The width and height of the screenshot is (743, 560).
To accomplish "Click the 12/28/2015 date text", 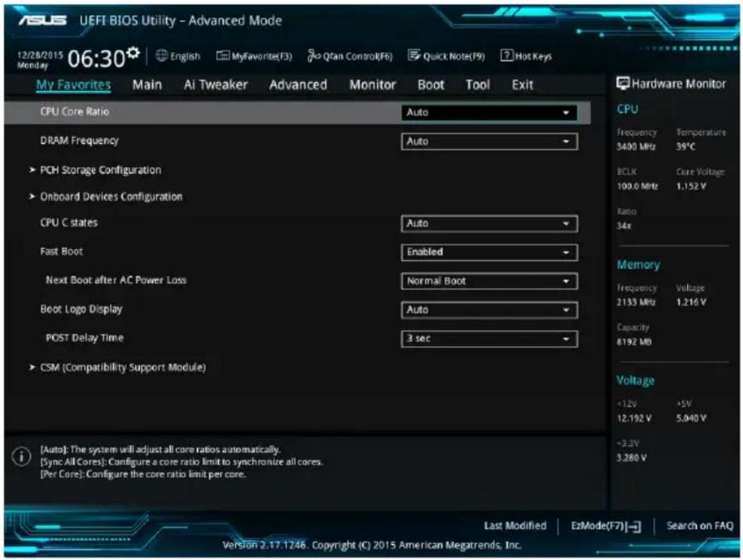I will (40, 55).
